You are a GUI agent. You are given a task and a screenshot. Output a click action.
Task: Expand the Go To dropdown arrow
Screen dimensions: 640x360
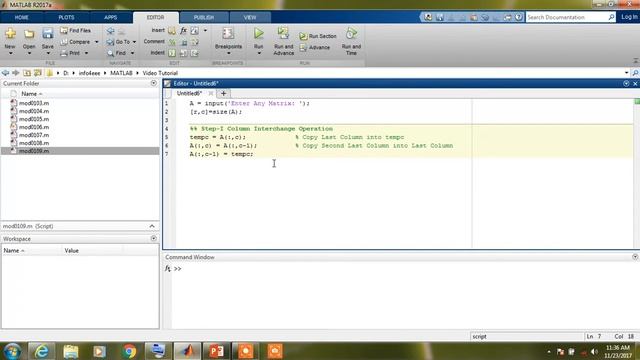(x=134, y=42)
